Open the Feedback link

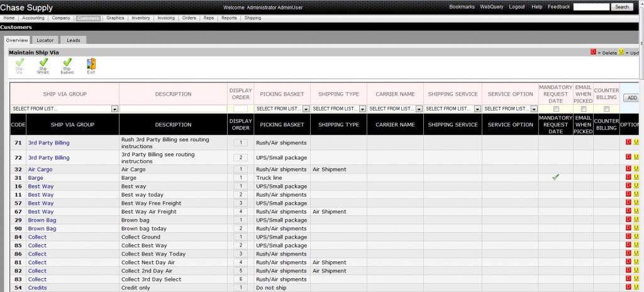click(x=558, y=7)
